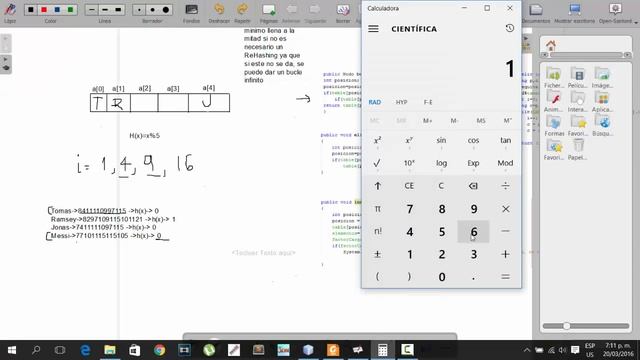Adjust the library thumbnail size slider
The image size is (640, 360).
566,326
